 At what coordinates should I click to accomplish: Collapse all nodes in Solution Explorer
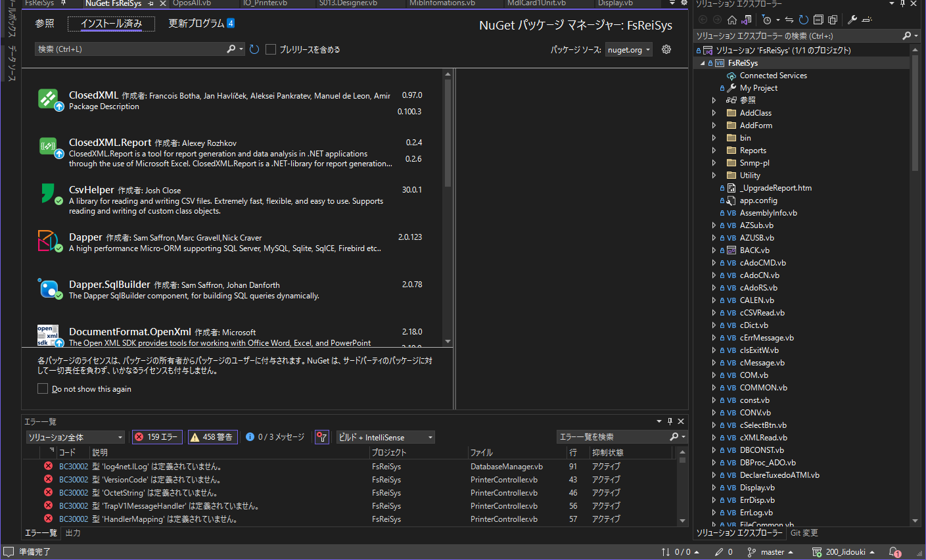[x=820, y=20]
